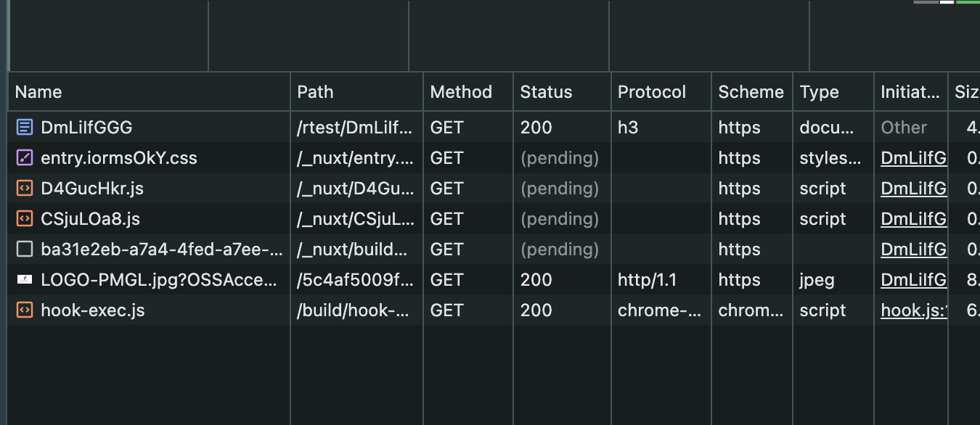Click the Scheme column header
980x425 pixels.
pos(751,92)
